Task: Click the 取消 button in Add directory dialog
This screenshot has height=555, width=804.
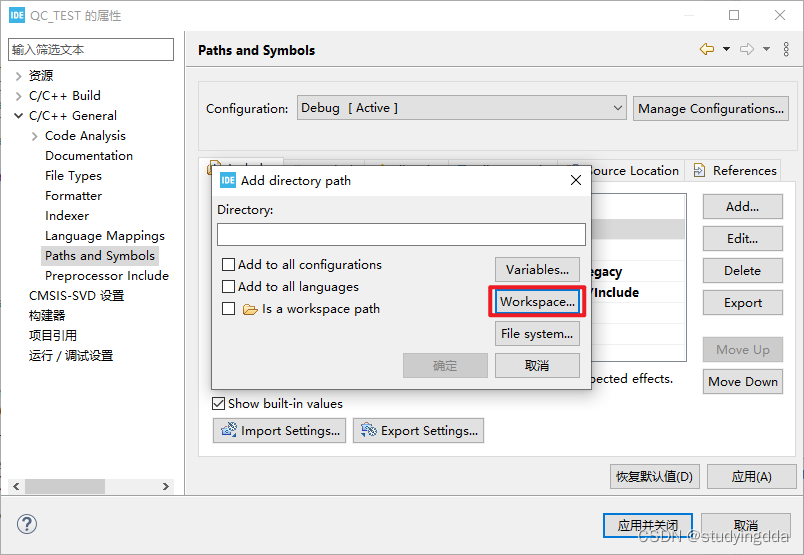Action: 537,366
